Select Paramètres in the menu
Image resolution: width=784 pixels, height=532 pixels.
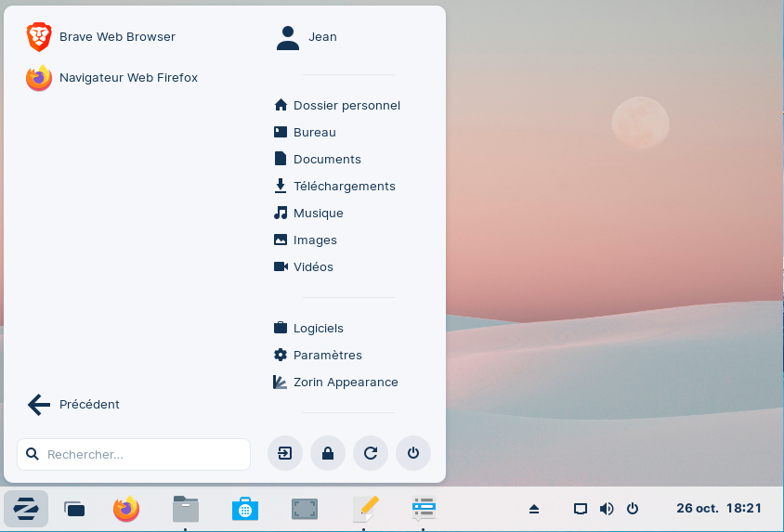(327, 356)
